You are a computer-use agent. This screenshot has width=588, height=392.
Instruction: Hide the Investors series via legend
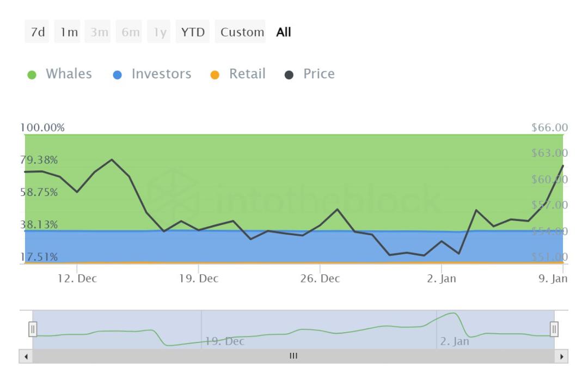(161, 74)
